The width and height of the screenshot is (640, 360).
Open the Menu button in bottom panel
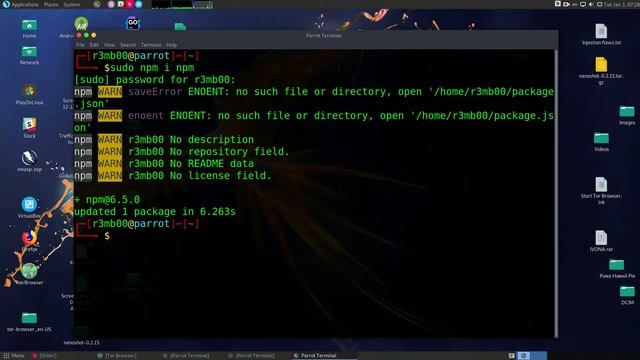tap(14, 356)
